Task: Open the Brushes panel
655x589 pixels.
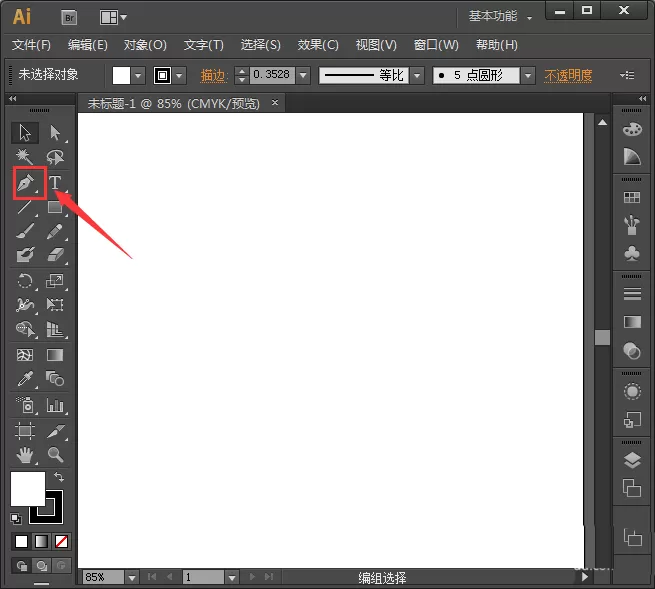Action: tap(632, 225)
